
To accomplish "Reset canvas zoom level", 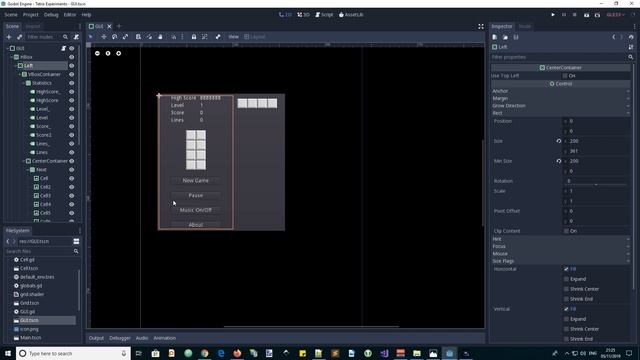I will [108, 53].
